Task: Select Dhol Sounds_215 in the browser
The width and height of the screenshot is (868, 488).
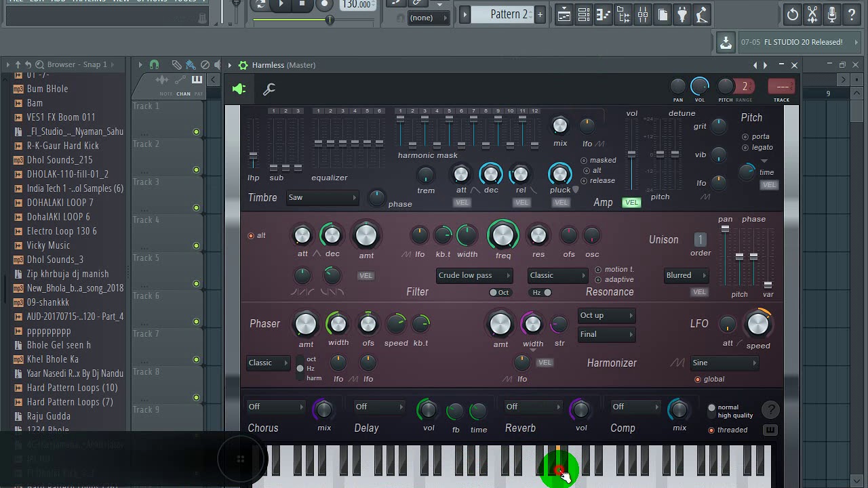Action: tap(60, 160)
